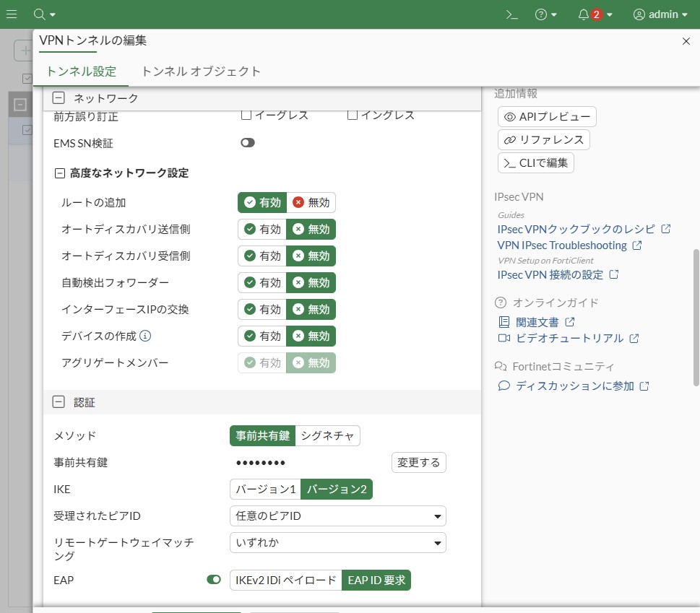Open the VPN IPsec Troubleshooting link

[x=562, y=245]
